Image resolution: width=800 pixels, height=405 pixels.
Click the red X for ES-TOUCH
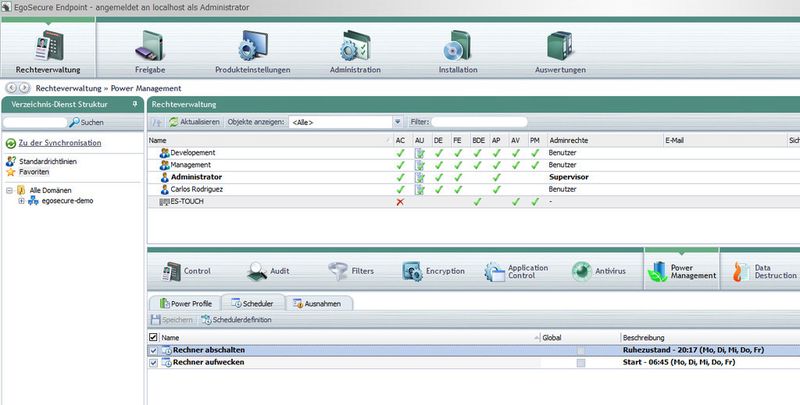[400, 202]
